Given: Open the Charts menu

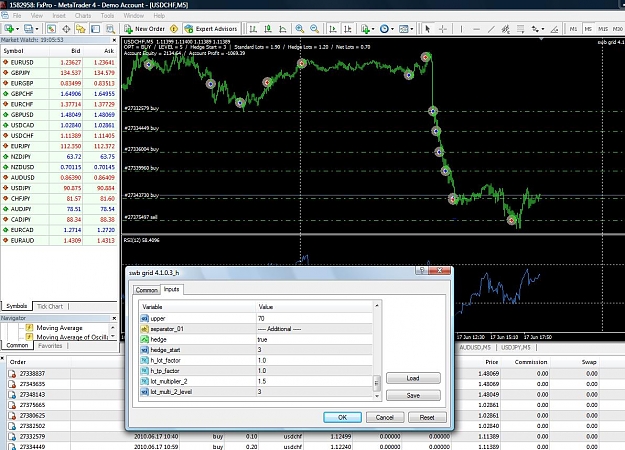Looking at the screenshot, I should point(83,16).
